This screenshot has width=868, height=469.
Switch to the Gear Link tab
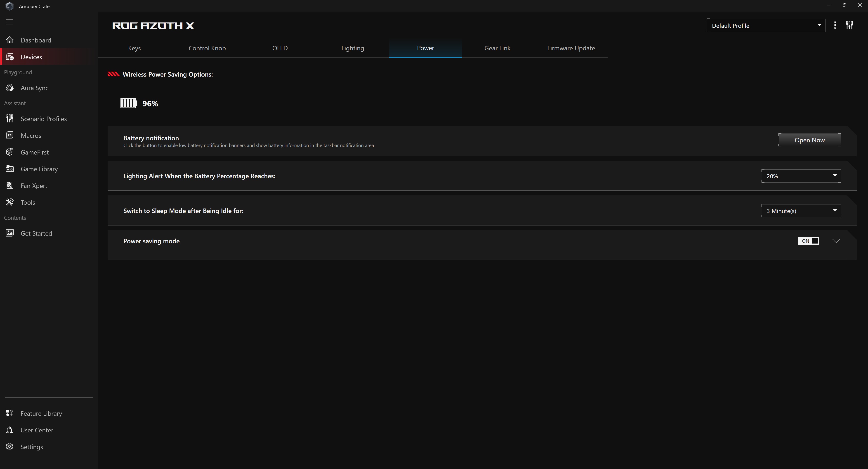click(497, 48)
